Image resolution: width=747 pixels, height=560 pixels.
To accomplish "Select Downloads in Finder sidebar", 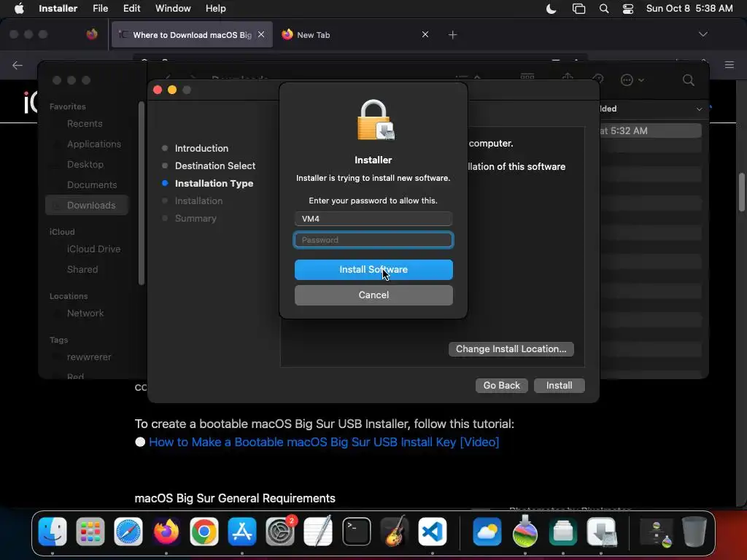I will pos(88,205).
